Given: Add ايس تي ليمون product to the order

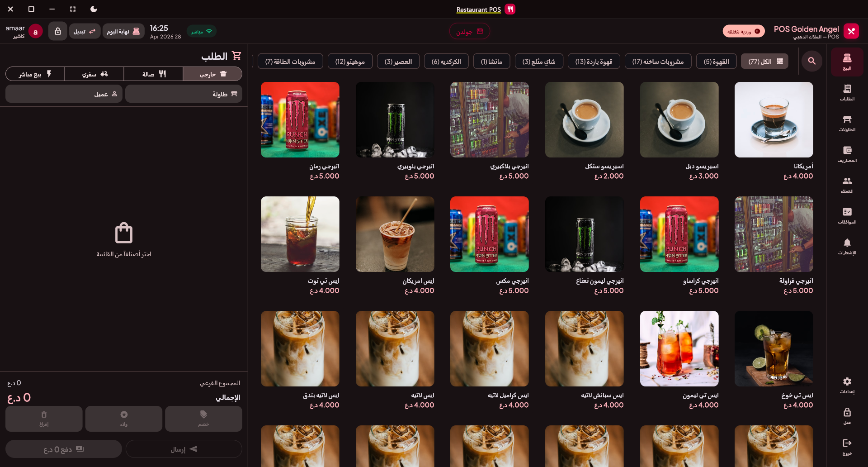Looking at the screenshot, I should 679,361.
